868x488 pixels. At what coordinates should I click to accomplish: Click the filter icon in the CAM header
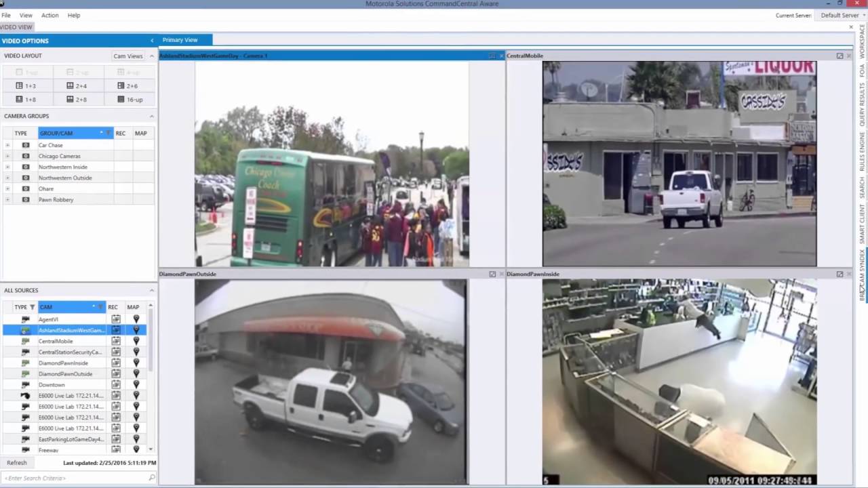(100, 307)
